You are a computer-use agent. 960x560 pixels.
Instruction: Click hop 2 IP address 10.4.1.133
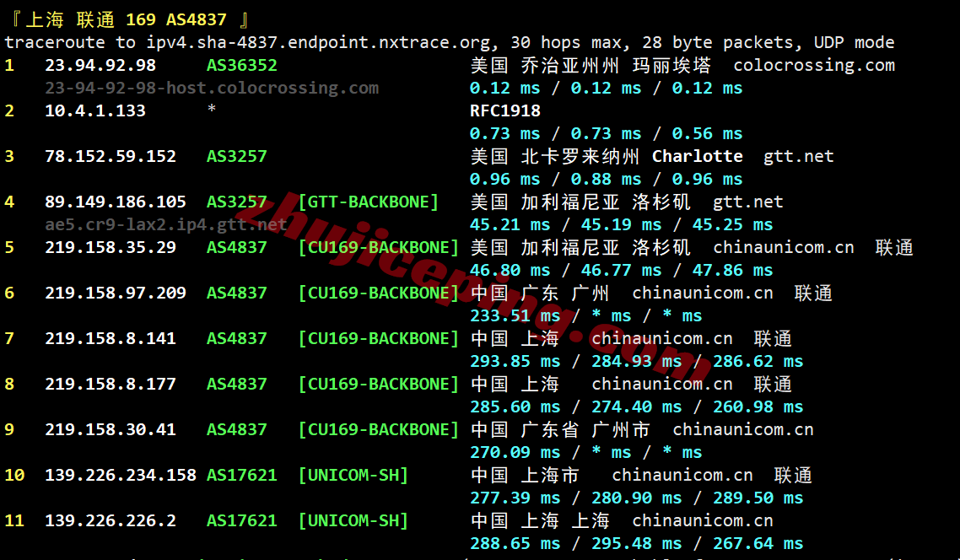tap(95, 110)
